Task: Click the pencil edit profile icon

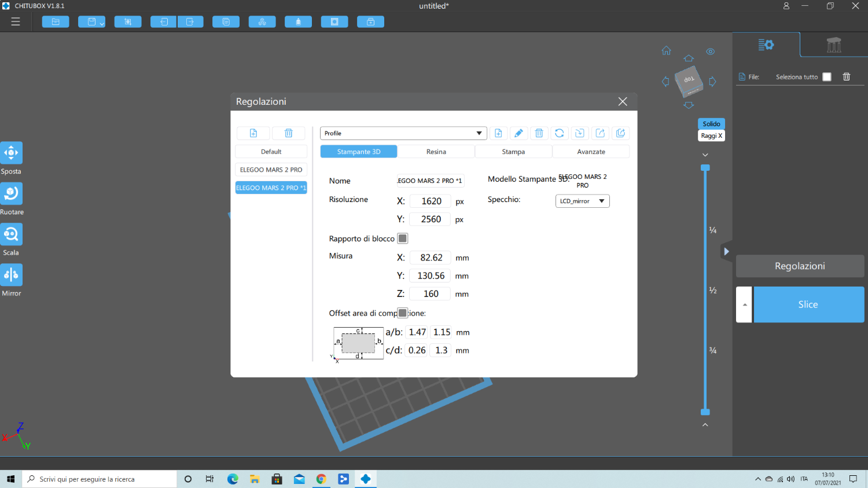Action: (x=518, y=133)
